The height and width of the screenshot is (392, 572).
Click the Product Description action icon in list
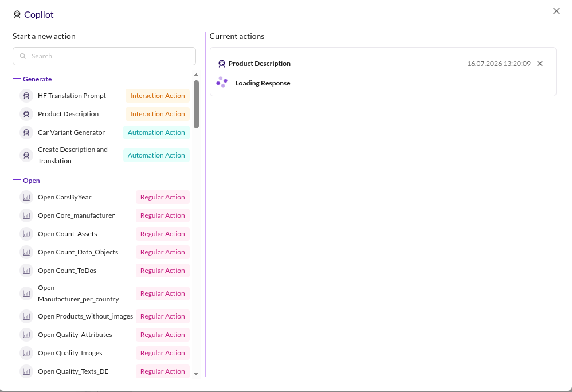click(26, 114)
